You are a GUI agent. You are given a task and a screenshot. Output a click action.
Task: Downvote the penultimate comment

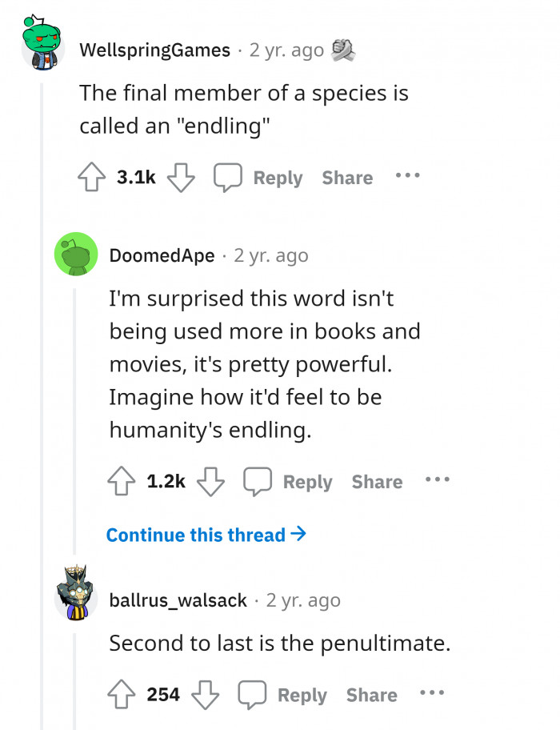pos(206,694)
